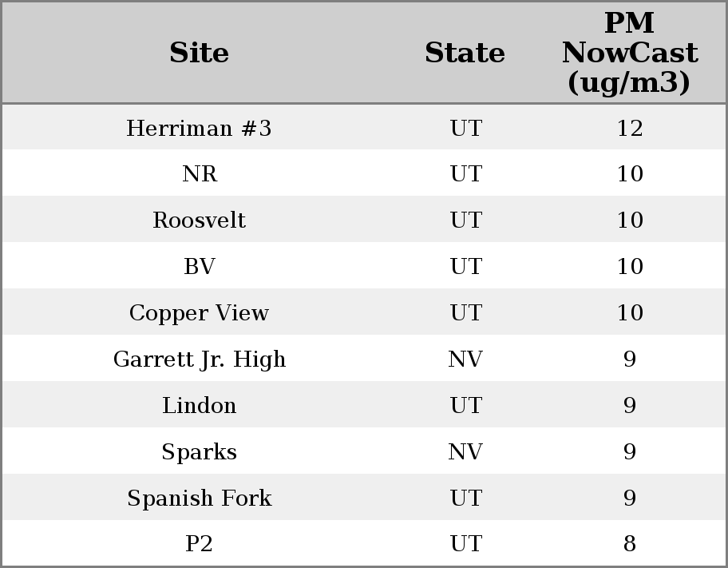This screenshot has height=568, width=728.
Task: Click the PM value 8 for P2
Action: (x=629, y=544)
